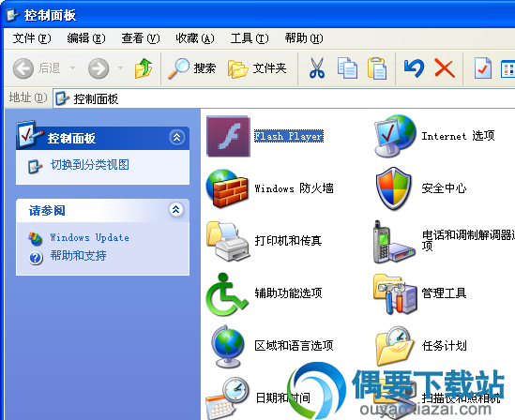Viewport: 515px width, 420px height.
Task: Open the Windows Update link
Action: [89, 237]
